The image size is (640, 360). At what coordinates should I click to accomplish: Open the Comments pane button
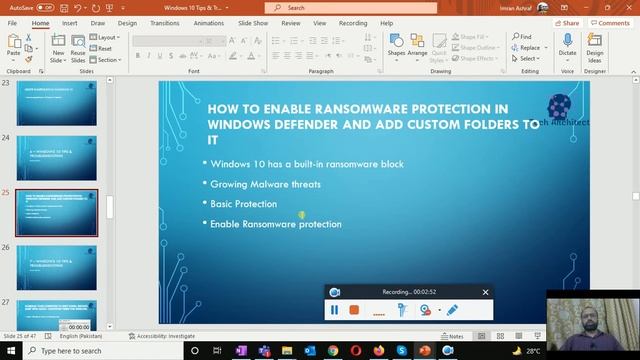click(610, 23)
